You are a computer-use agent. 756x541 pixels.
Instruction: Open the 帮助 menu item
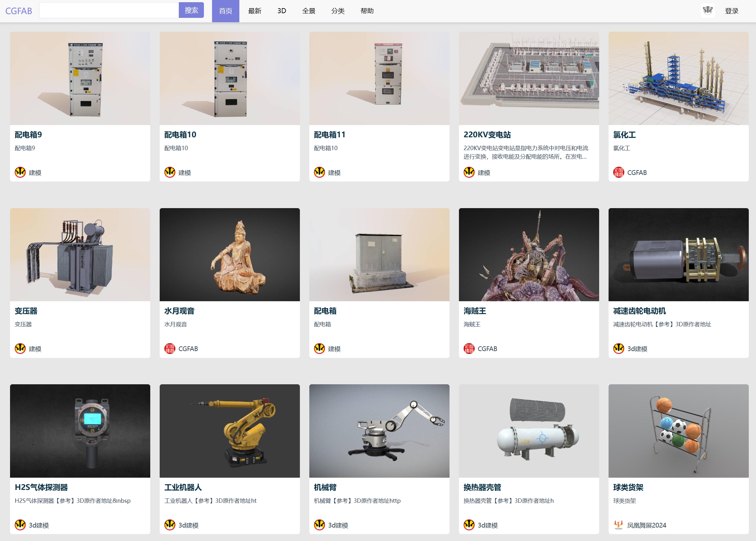click(x=367, y=11)
